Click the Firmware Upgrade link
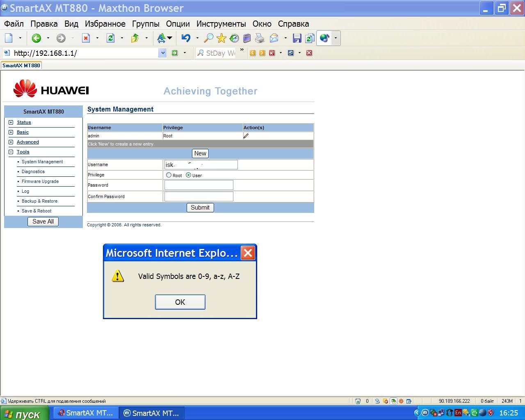525x420 pixels. point(40,181)
